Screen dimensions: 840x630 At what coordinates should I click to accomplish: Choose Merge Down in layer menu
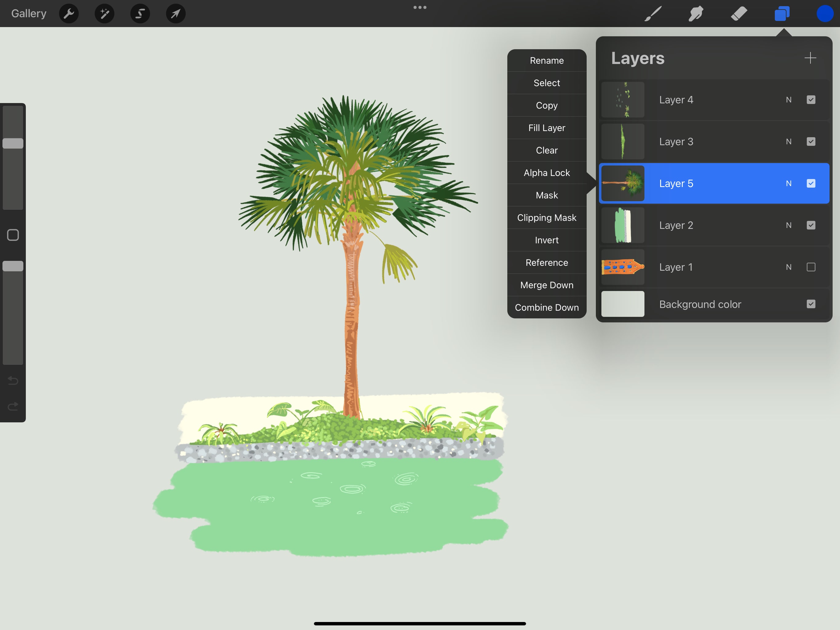(546, 285)
